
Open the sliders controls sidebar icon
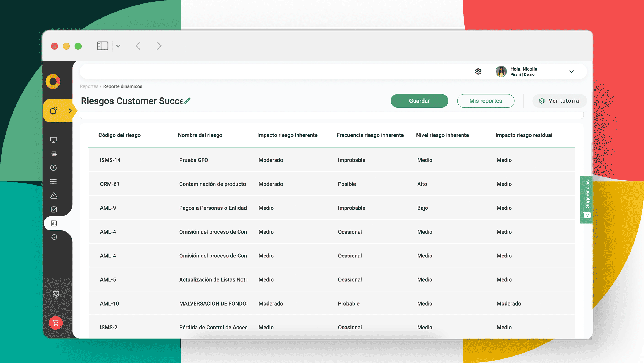(53, 182)
